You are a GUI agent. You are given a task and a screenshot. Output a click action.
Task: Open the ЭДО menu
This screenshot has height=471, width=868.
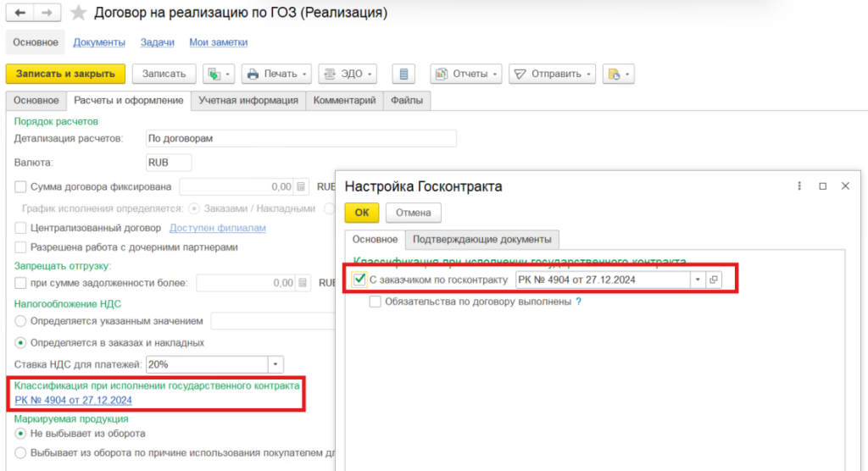348,74
